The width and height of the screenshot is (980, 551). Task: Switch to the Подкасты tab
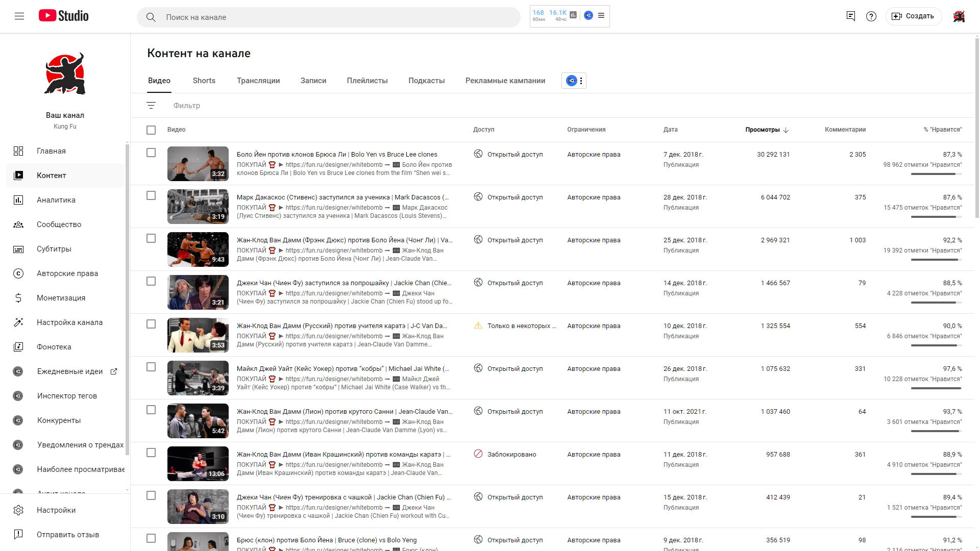coord(427,81)
